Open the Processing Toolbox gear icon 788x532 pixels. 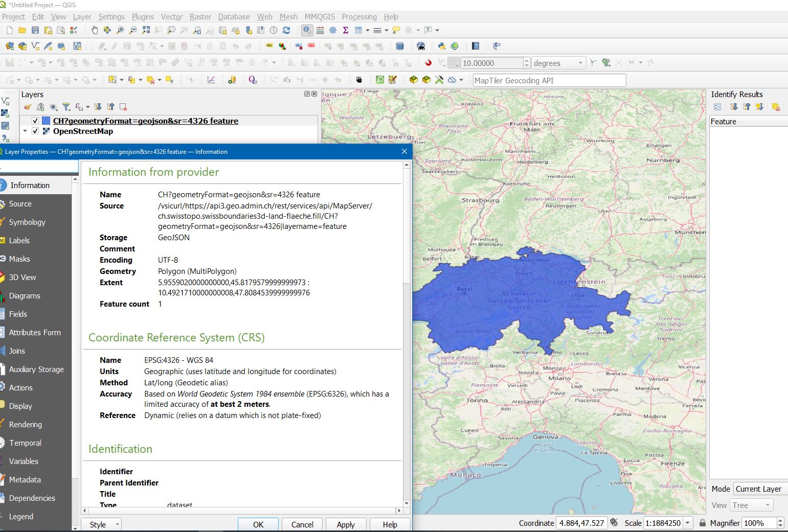[333, 30]
